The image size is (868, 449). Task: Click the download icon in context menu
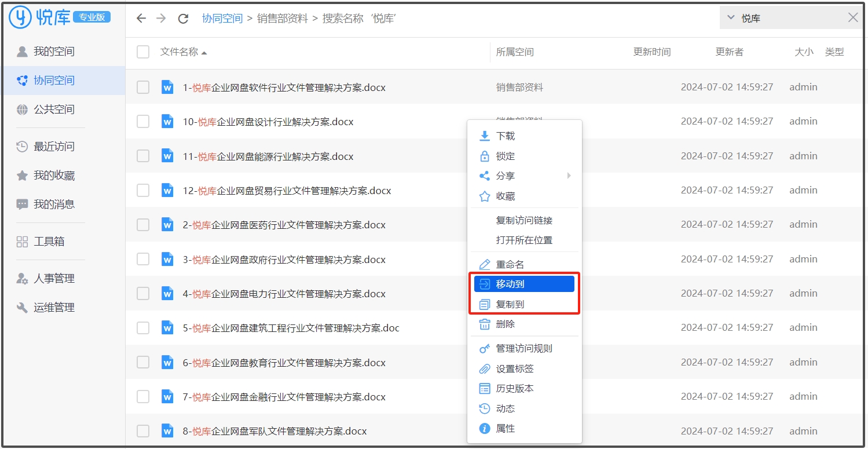[485, 136]
